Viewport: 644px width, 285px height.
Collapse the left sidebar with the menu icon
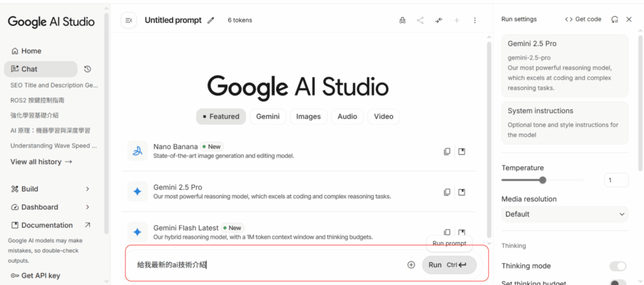point(128,20)
